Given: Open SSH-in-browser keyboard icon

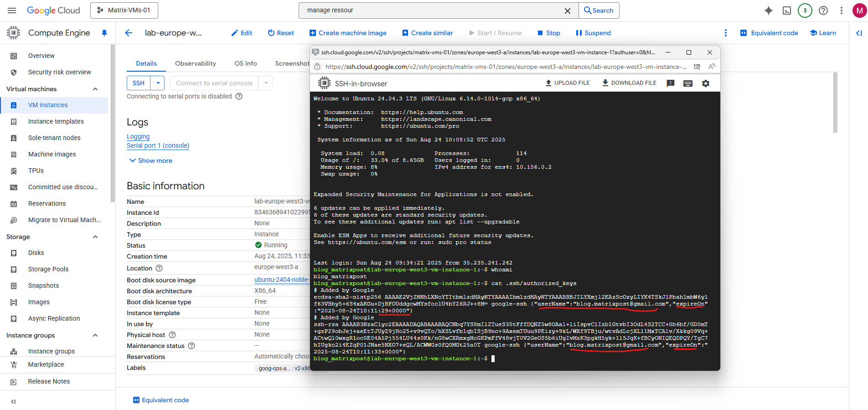Looking at the screenshot, I should pos(688,83).
